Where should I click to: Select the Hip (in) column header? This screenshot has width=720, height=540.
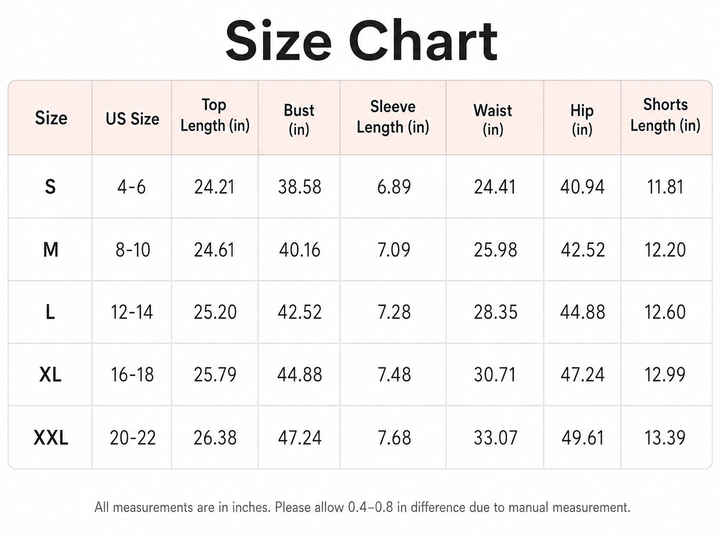pyautogui.click(x=582, y=119)
